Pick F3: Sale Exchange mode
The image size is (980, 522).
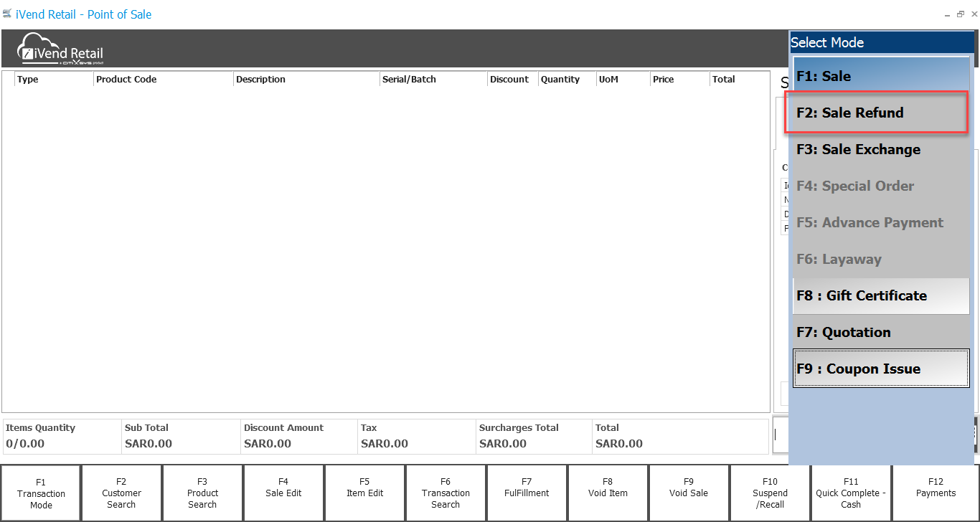(x=881, y=149)
